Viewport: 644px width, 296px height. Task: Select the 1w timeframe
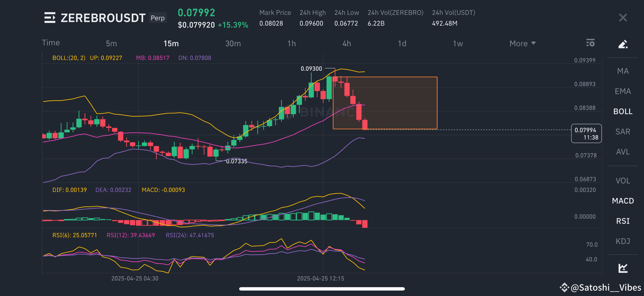pos(458,44)
